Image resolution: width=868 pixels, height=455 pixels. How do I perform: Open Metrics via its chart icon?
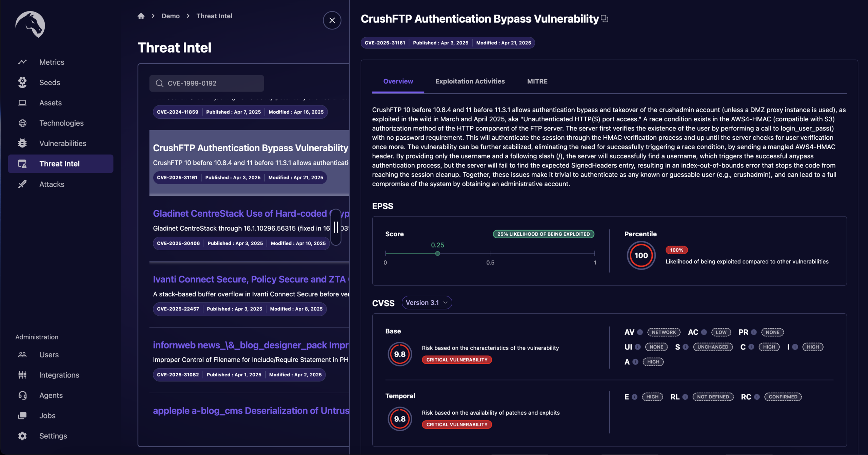(22, 62)
